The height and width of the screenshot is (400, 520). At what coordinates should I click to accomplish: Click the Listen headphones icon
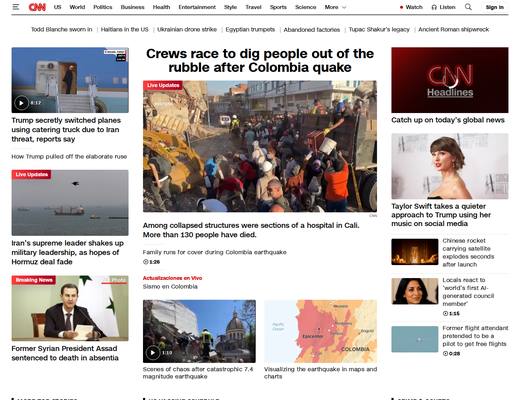click(x=434, y=7)
